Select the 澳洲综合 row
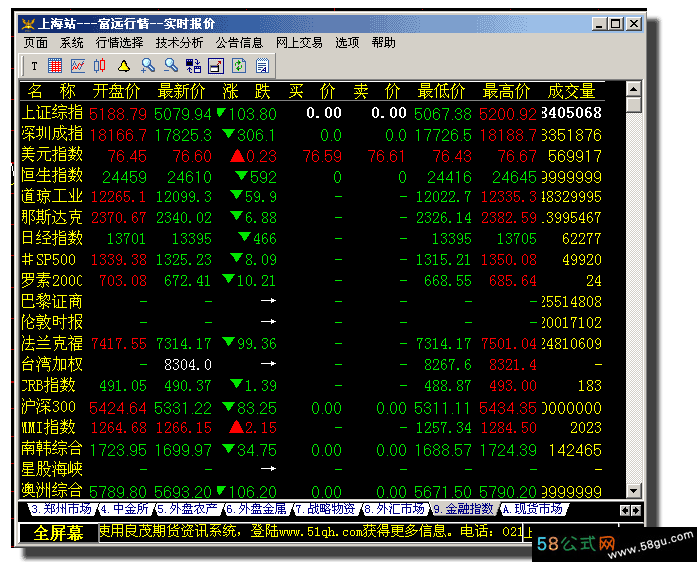 [312, 490]
